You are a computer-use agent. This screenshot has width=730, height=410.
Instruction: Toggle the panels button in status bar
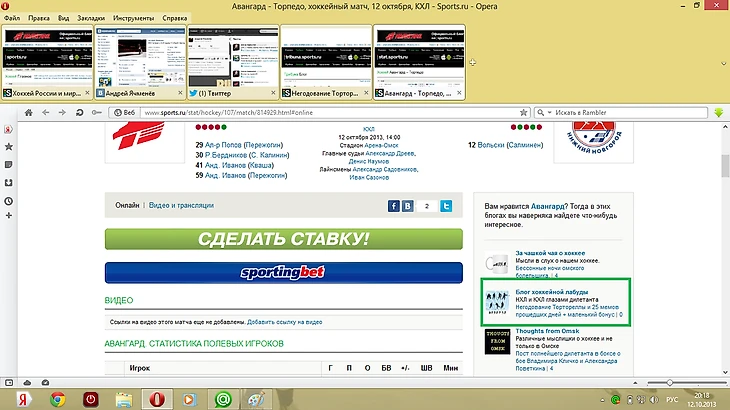pyautogui.click(x=9, y=383)
